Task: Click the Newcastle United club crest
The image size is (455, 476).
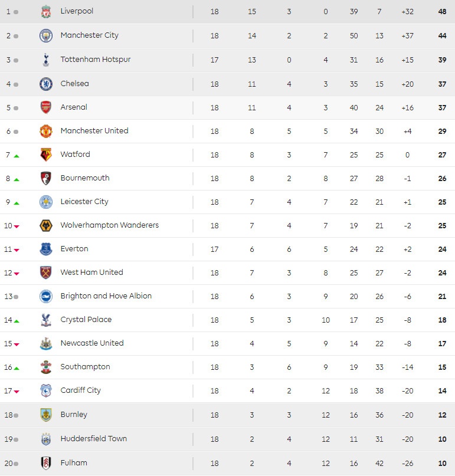Action: click(x=45, y=343)
